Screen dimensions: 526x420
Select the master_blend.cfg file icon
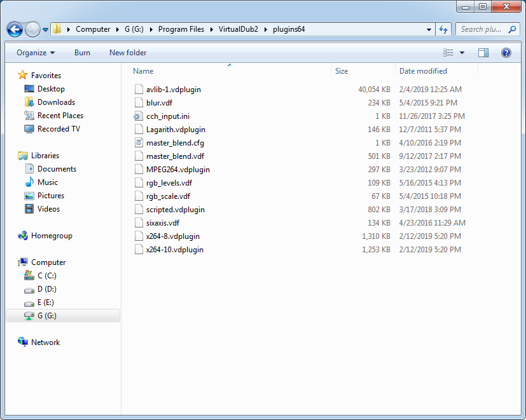[139, 143]
